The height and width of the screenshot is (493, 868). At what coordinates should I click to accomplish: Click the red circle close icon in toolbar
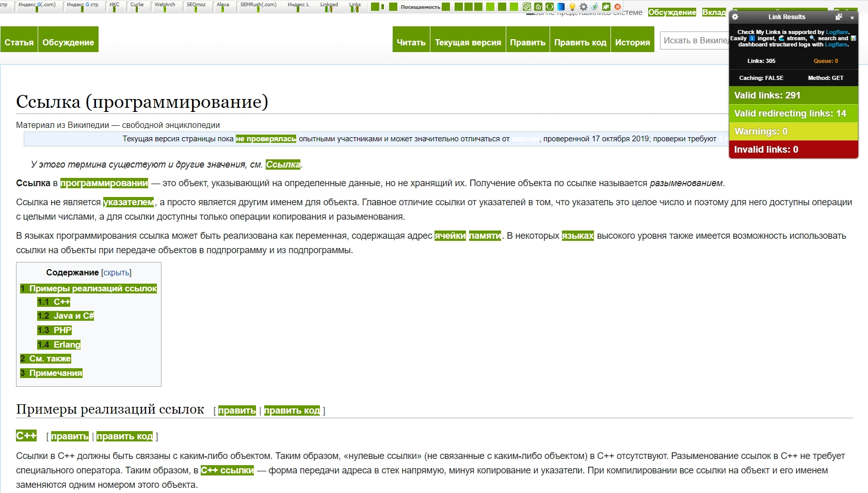click(617, 7)
